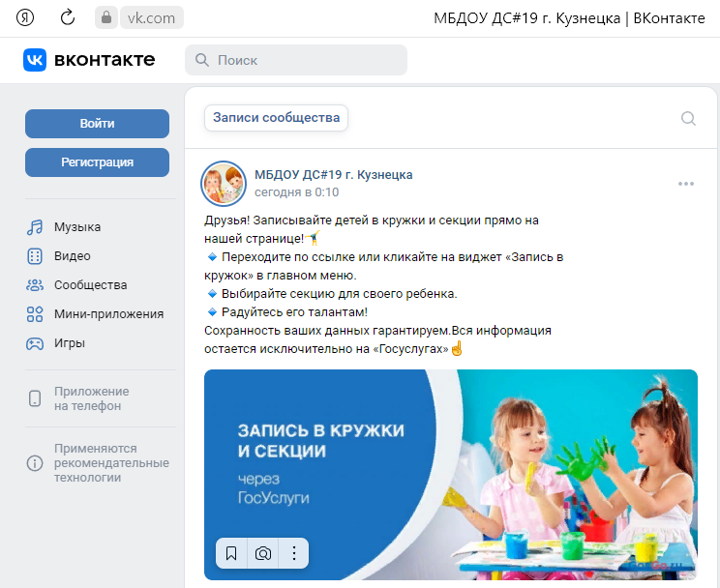
Task: Click the Yandex browser logo icon
Action: click(25, 18)
